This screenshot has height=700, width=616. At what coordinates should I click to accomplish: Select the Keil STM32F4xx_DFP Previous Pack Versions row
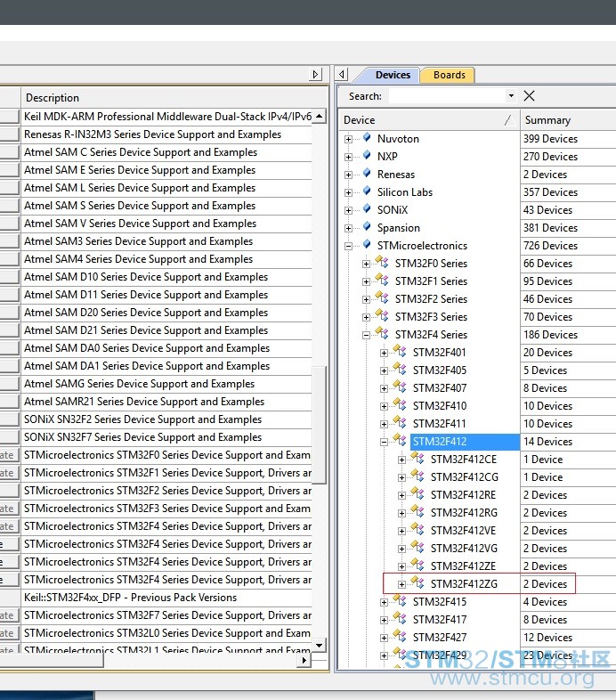point(166,598)
